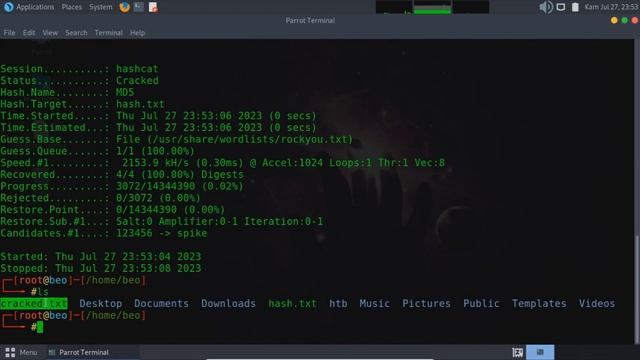Switch to the highlighted workspace

click(x=540, y=352)
